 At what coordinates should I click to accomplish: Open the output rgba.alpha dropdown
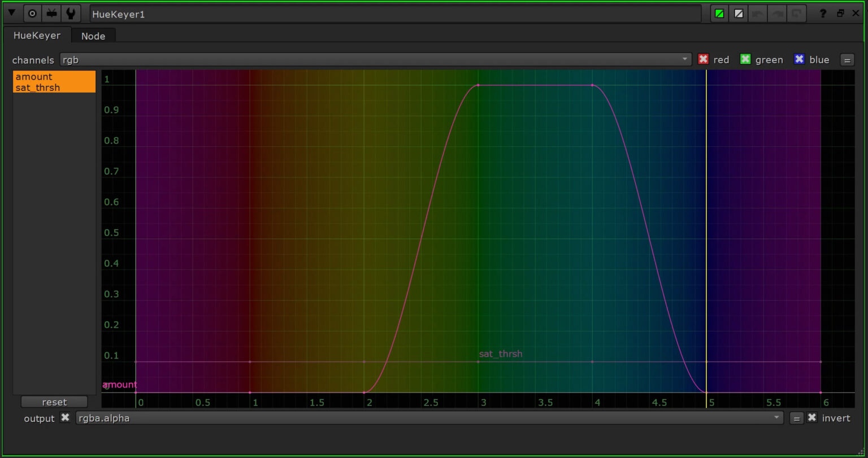pyautogui.click(x=429, y=418)
